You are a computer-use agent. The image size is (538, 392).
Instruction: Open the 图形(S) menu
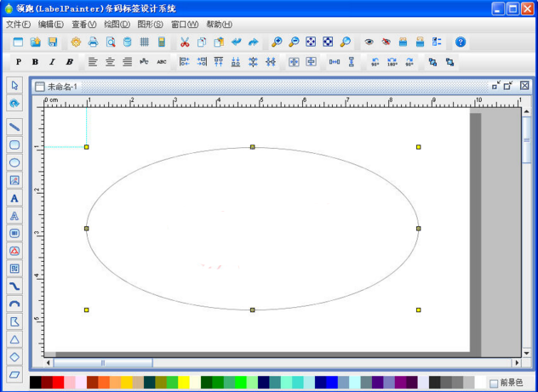tap(151, 25)
